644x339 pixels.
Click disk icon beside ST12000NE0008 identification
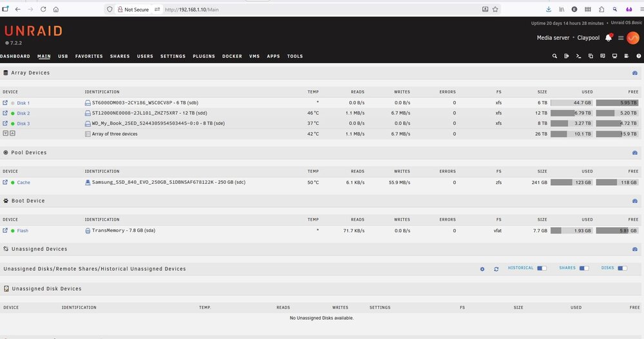pos(88,113)
